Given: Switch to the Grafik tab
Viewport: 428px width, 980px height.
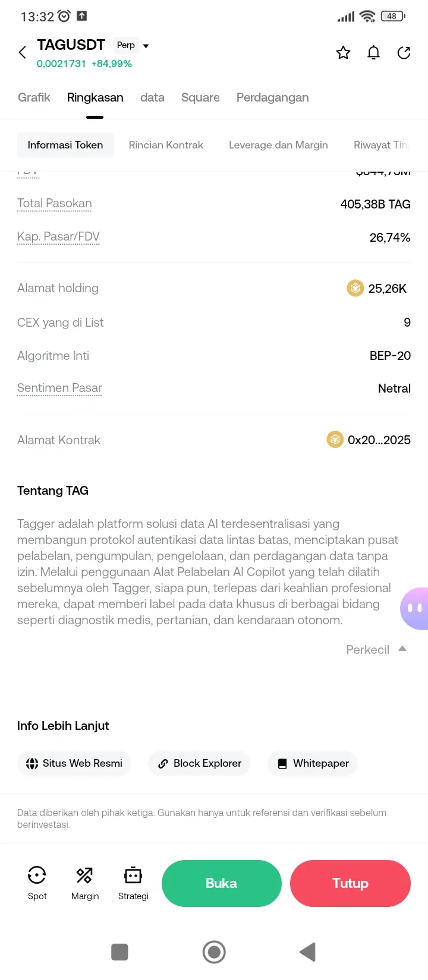Looking at the screenshot, I should (x=34, y=97).
